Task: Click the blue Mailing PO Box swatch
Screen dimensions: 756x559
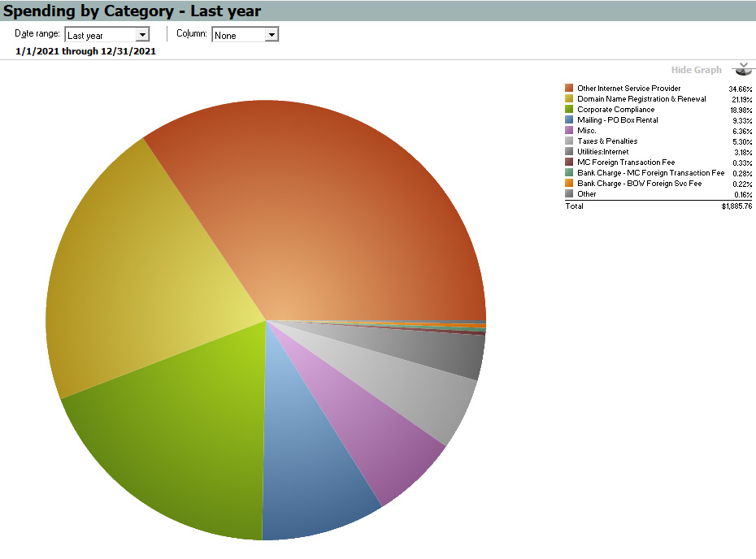Action: [570, 119]
